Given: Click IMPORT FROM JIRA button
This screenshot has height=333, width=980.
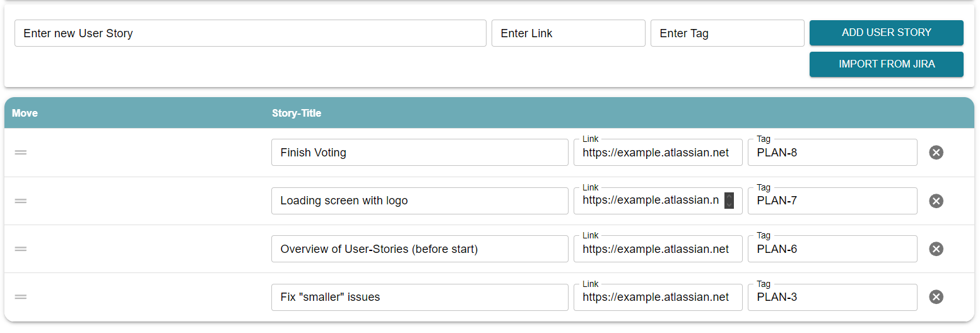Looking at the screenshot, I should click(887, 64).
